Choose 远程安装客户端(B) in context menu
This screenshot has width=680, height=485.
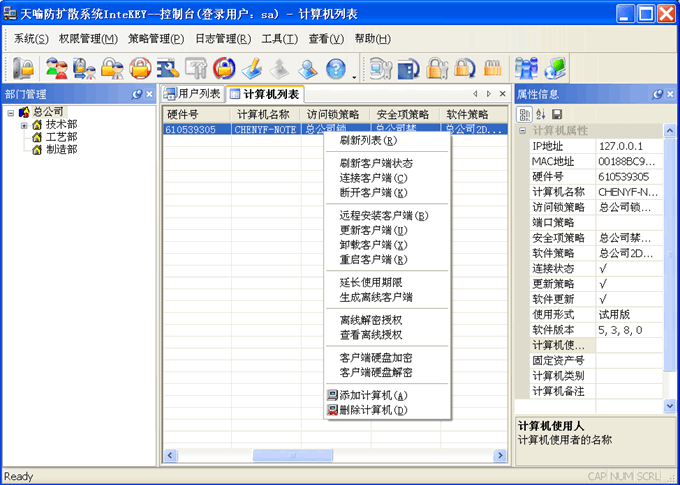point(387,216)
